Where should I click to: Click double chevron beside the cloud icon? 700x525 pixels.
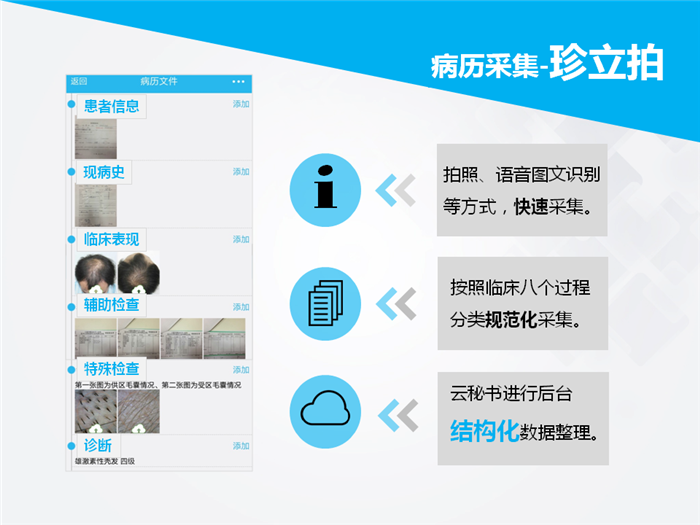click(x=395, y=411)
